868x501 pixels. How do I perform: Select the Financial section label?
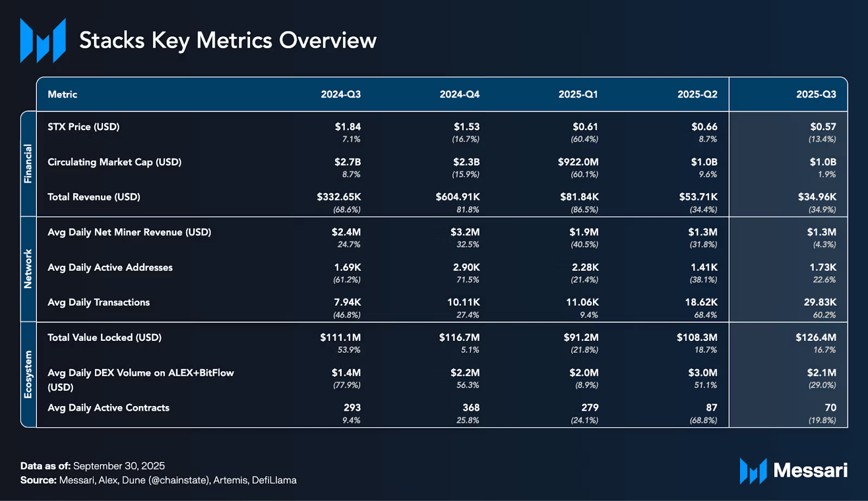[28, 164]
